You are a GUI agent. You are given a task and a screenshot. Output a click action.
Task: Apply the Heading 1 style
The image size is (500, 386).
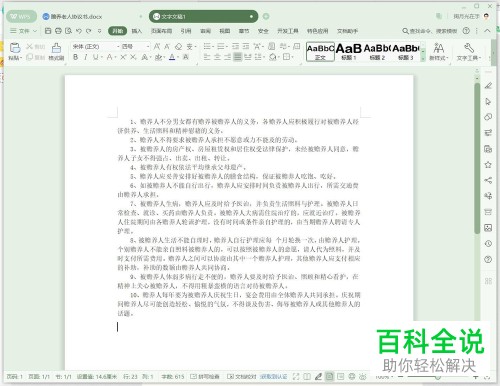click(349, 52)
